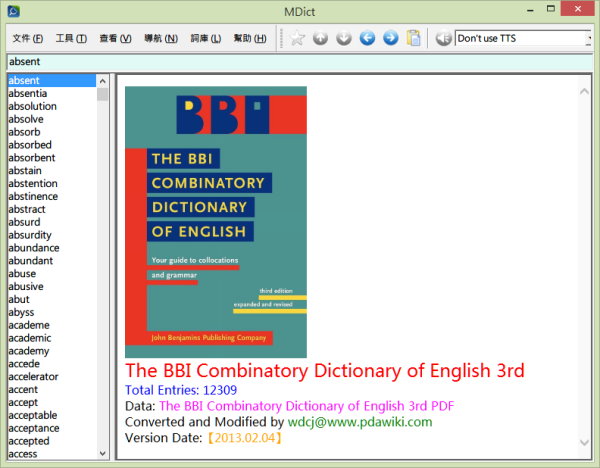The image size is (600, 468).
Task: Select abstinence in the word list
Action: tap(33, 196)
